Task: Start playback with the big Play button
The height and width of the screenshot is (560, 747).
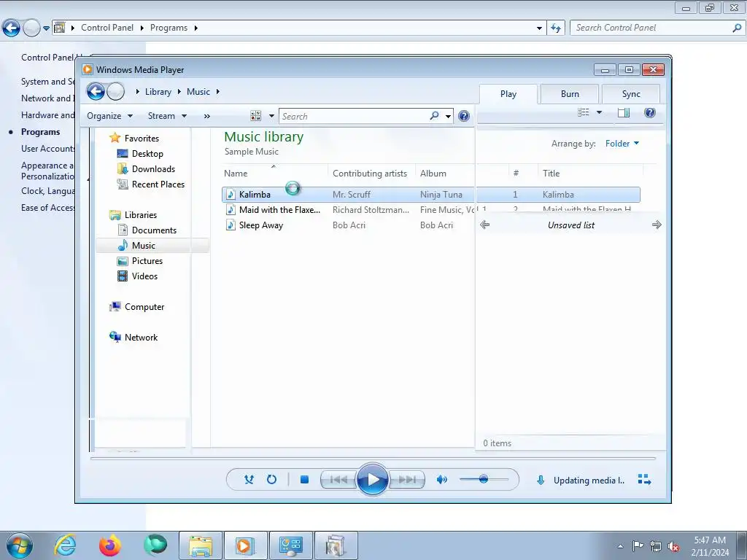Action: pyautogui.click(x=372, y=479)
